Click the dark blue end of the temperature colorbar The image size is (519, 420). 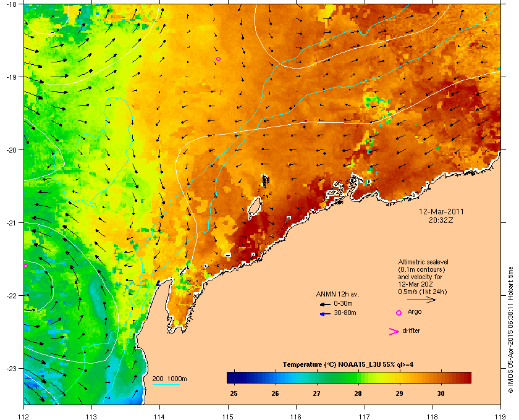(x=232, y=377)
